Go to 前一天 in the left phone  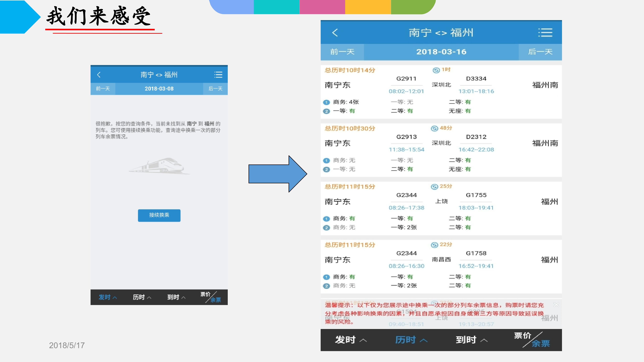[103, 89]
